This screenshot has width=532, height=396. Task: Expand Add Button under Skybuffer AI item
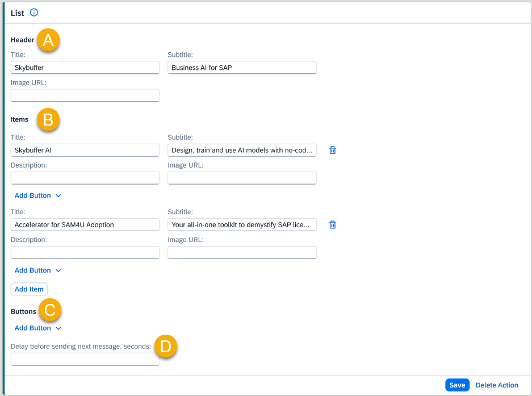(37, 195)
